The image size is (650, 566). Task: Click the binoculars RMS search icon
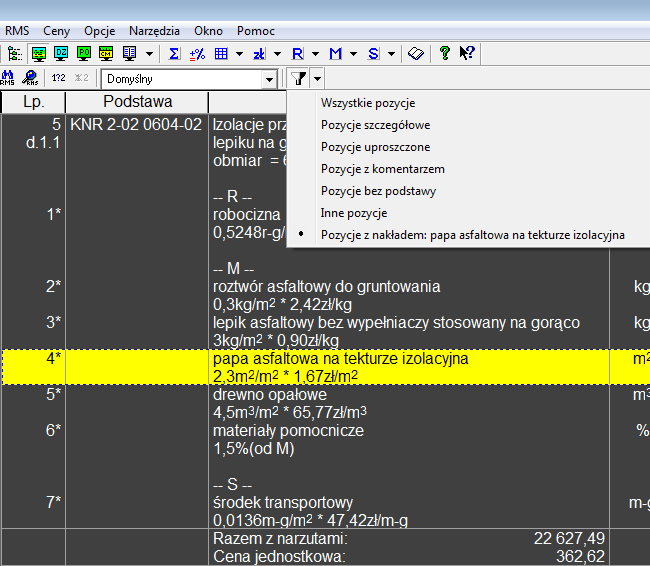click(8, 78)
